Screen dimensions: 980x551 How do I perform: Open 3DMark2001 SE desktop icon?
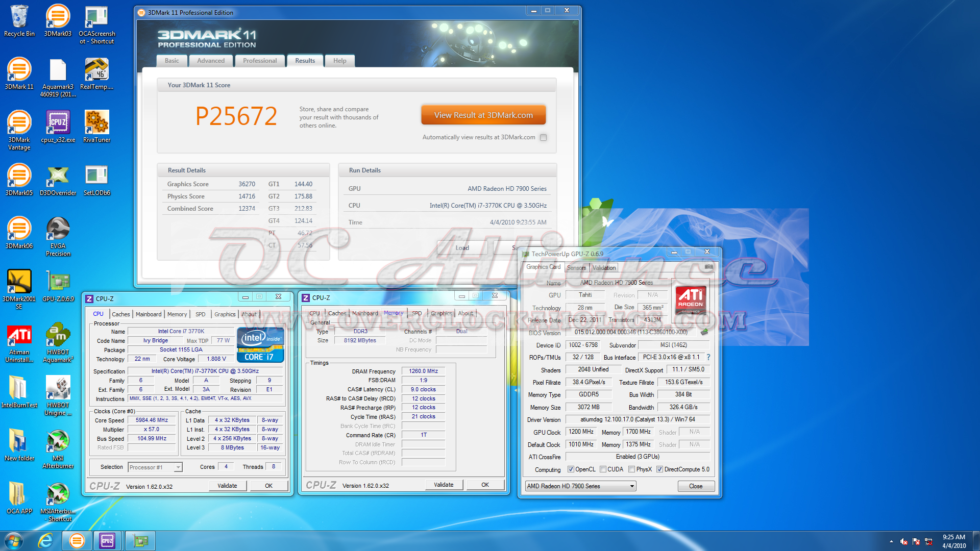point(19,290)
